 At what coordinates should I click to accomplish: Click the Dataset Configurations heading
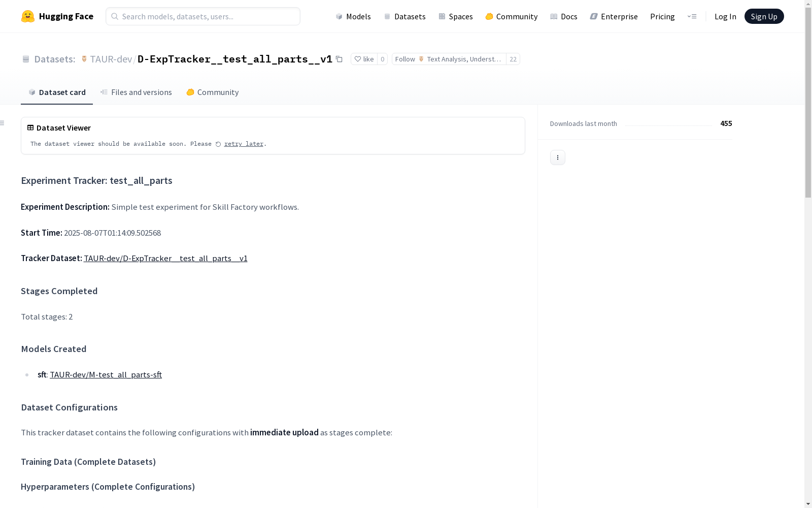click(x=69, y=407)
